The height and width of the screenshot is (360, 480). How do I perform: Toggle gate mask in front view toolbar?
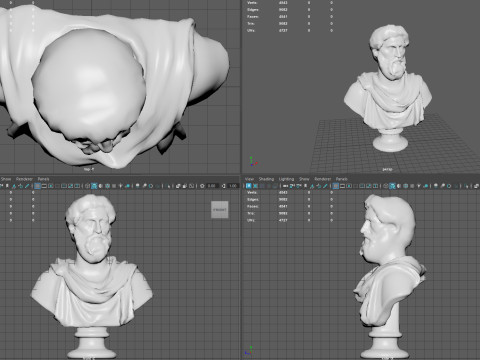pyautogui.click(x=57, y=186)
